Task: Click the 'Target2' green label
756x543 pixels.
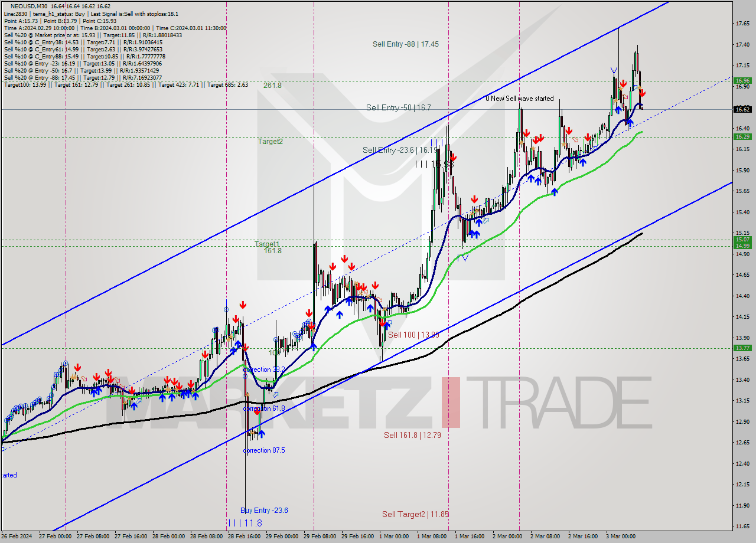Action: (x=271, y=142)
